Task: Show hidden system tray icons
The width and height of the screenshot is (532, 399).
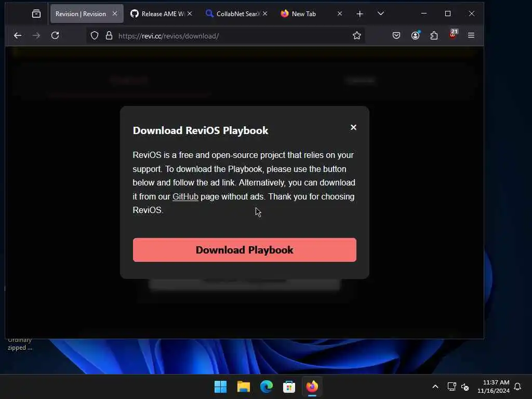Action: tap(435, 387)
